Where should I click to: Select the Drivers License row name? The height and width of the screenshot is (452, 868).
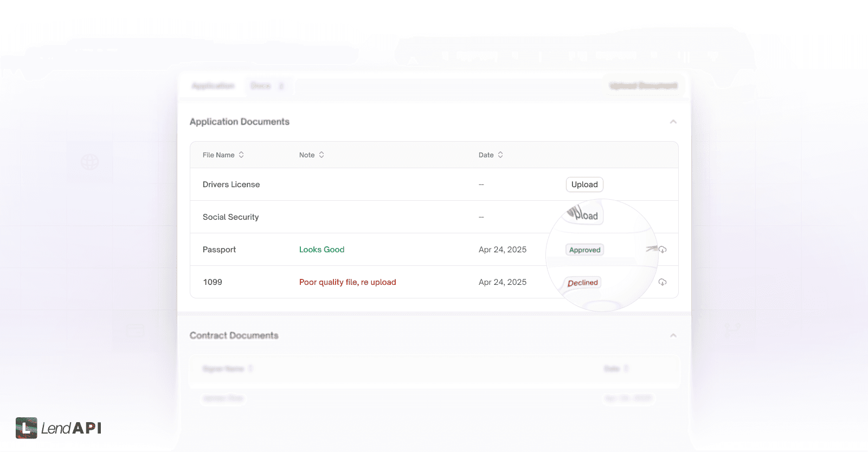click(x=231, y=184)
